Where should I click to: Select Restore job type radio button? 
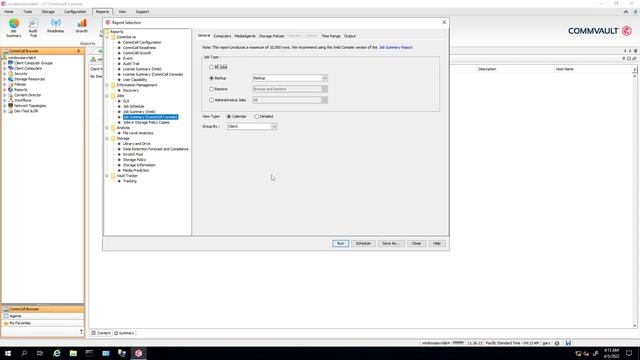tap(211, 89)
